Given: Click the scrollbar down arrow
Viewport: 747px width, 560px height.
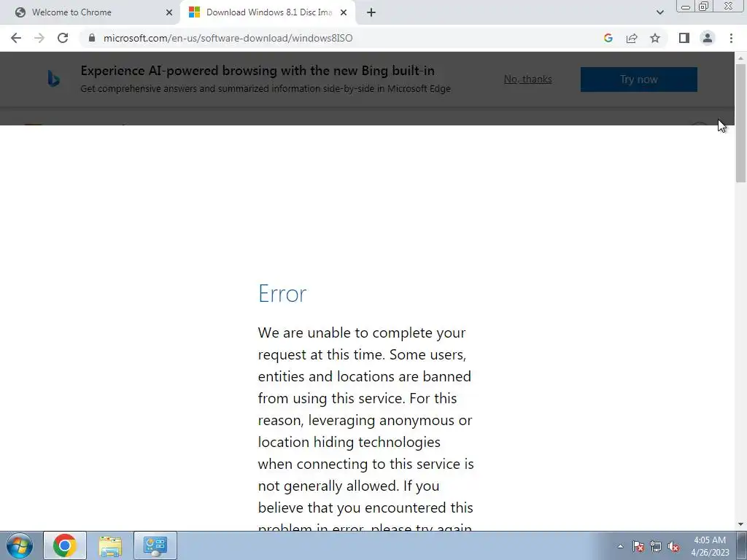Looking at the screenshot, I should click(x=740, y=525).
